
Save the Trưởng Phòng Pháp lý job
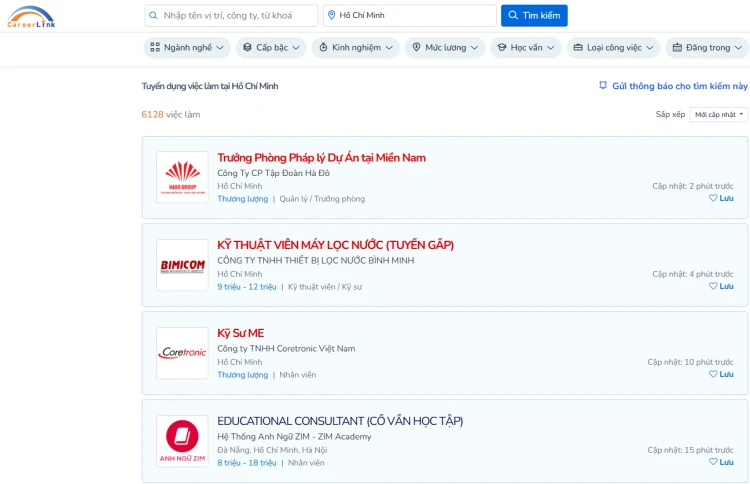[x=721, y=198]
